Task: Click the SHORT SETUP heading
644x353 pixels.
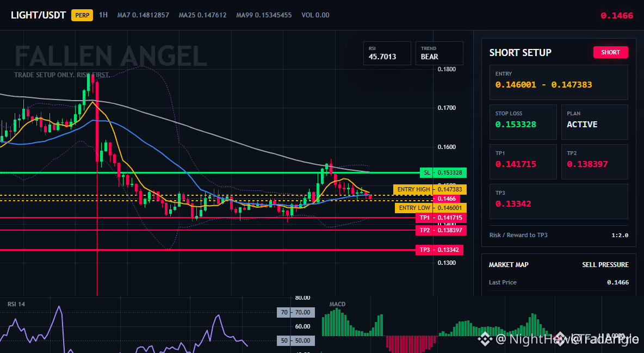Action: pos(520,53)
